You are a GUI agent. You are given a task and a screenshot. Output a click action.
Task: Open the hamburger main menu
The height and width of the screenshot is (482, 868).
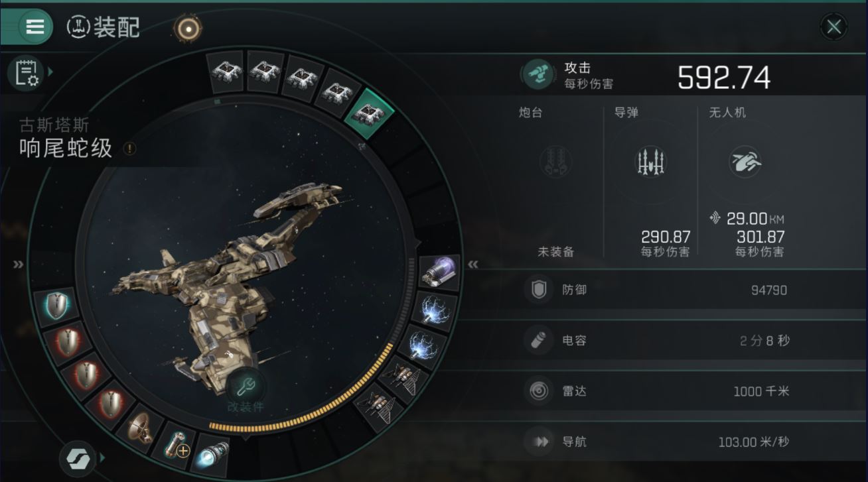coord(35,27)
